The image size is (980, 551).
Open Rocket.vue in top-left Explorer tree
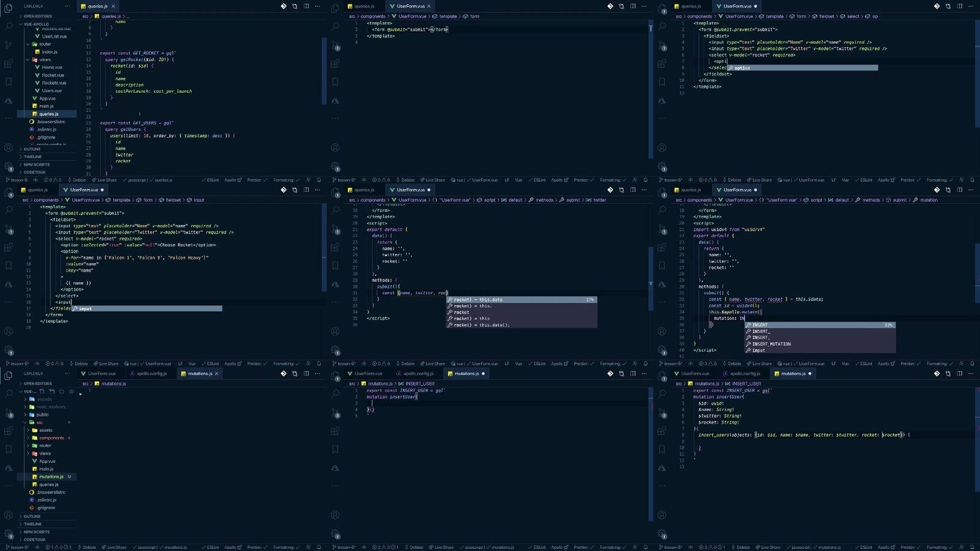[53, 75]
